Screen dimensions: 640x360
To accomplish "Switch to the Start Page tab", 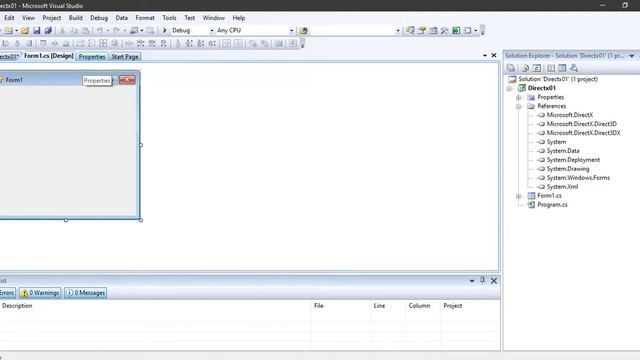I will [125, 57].
